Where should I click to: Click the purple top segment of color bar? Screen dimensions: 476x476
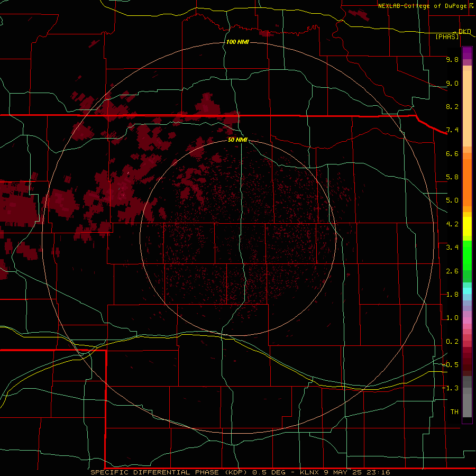click(x=467, y=53)
